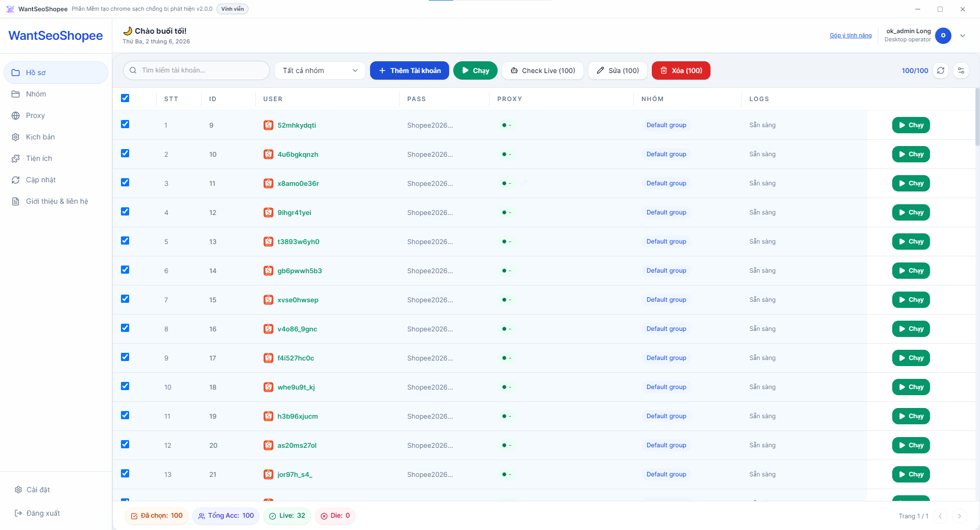Screen dimensions: 980x530
Task: Click the Die: 0 status badge
Action: coord(335,516)
